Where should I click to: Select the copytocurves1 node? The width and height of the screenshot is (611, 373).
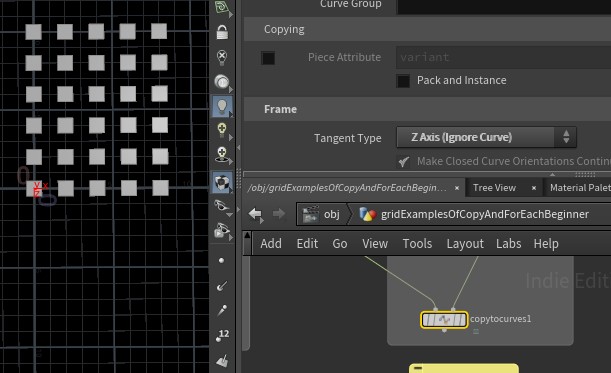click(444, 320)
